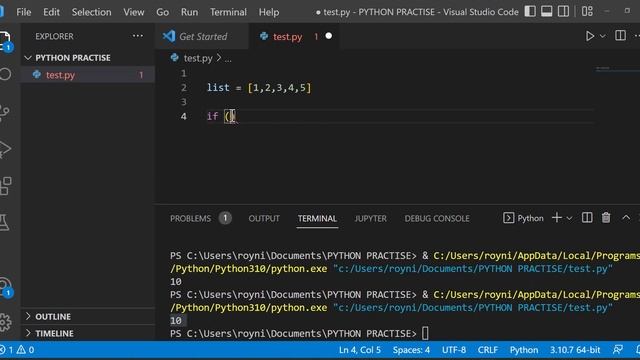Open the Search view in activity bar

(x=5, y=74)
